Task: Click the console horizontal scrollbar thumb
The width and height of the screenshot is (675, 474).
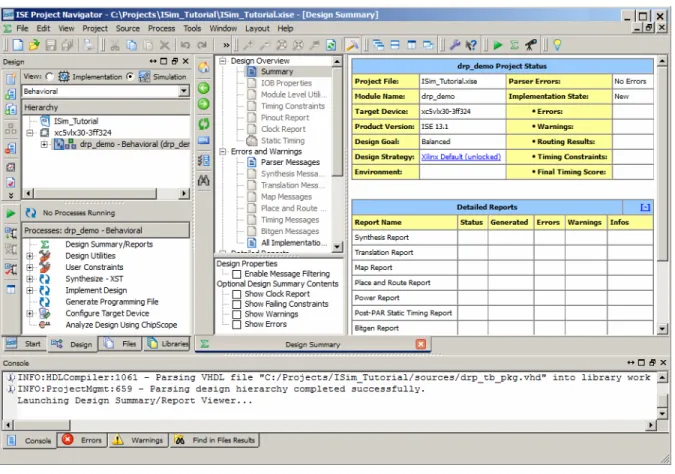Action: (42, 425)
